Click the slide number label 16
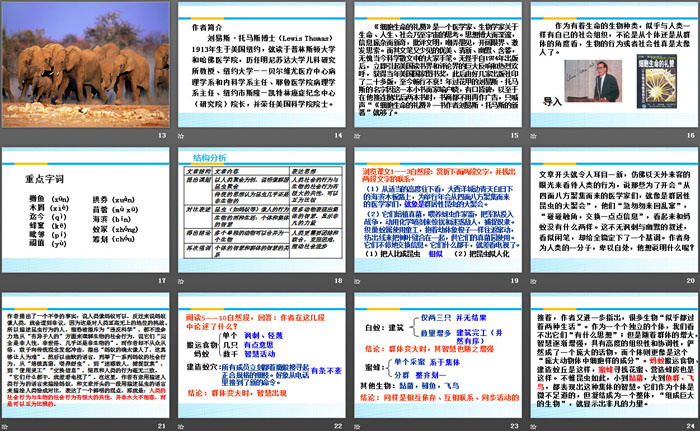Viewport: 700px width, 431px height. pos(691,135)
